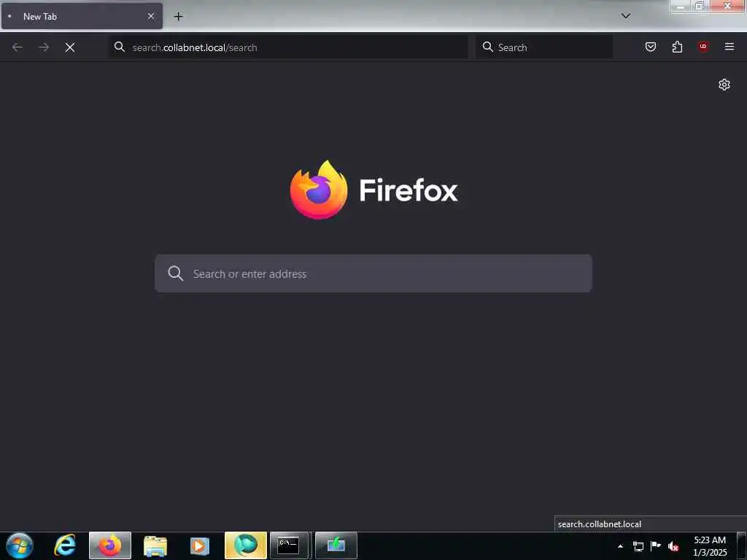Screen dimensions: 747x560
Task: Open new tab personalization settings gear
Action: point(724,85)
